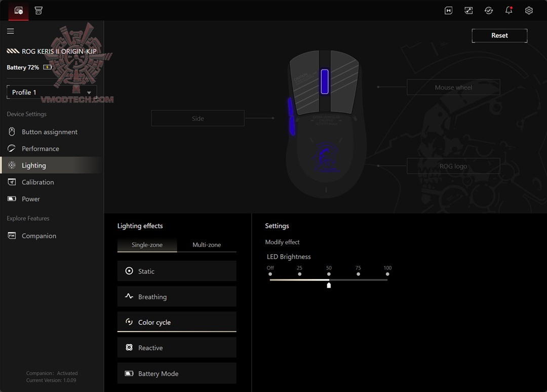Click the glowing logo on mouse image
The image size is (547, 392).
326,158
